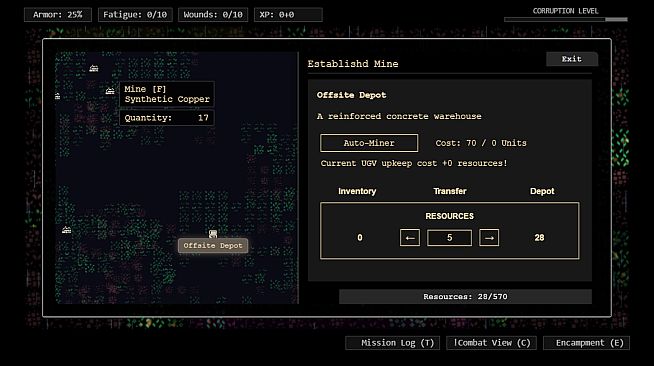Image resolution: width=654 pixels, height=366 pixels.
Task: Click the Inventory column header
Action: click(x=357, y=191)
